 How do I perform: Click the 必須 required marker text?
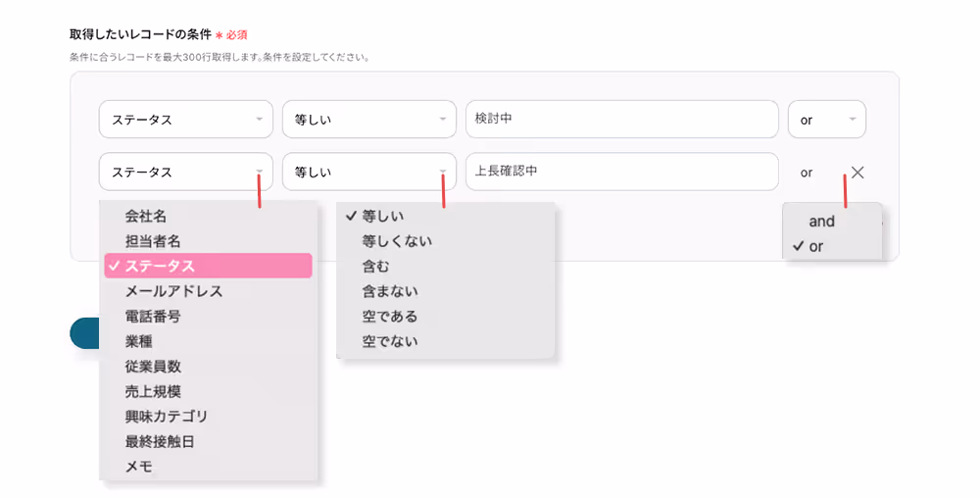click(x=237, y=35)
